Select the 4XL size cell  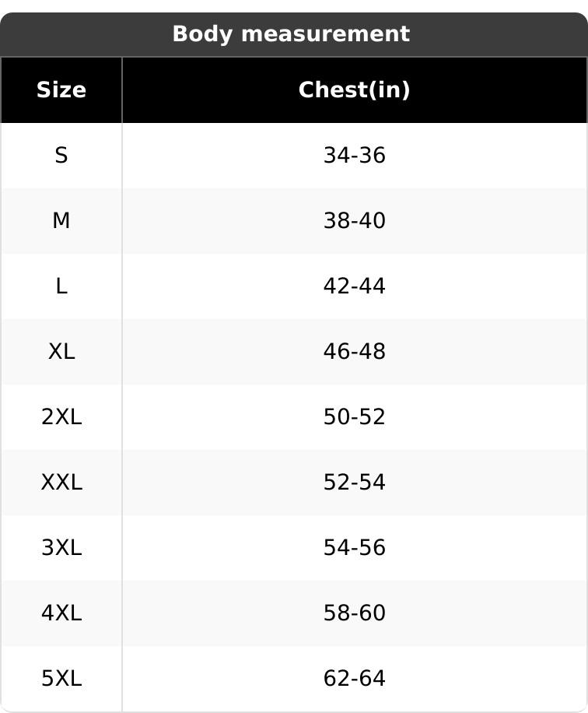tap(61, 613)
